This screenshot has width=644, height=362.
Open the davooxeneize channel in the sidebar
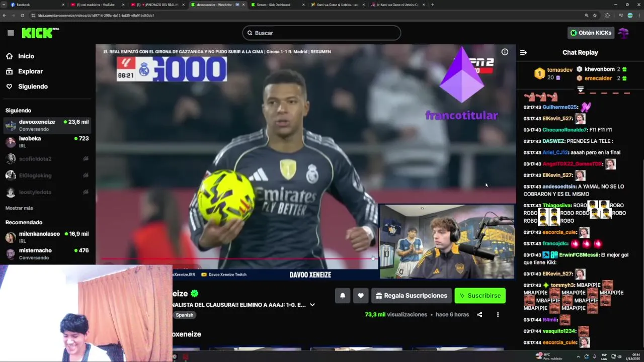click(47, 125)
